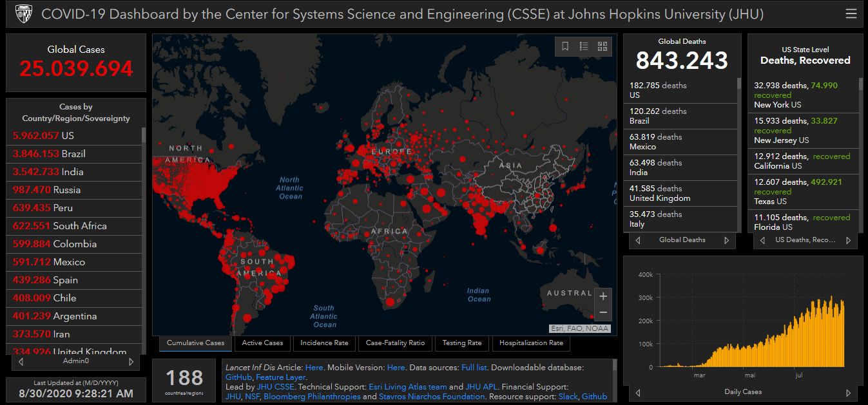The width and height of the screenshot is (868, 405).
Task: Zoom out on the map with minus button
Action: click(x=603, y=313)
